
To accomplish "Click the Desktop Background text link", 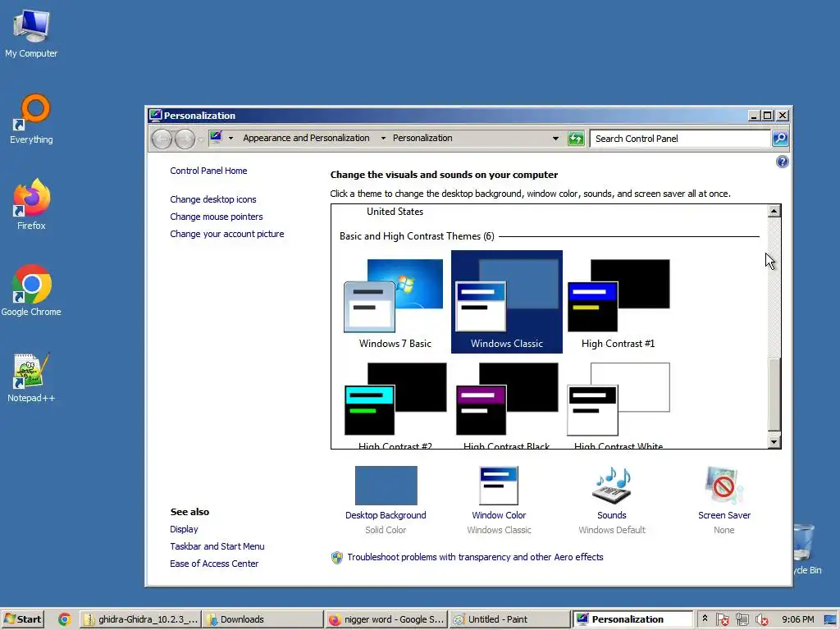I will pos(386,515).
